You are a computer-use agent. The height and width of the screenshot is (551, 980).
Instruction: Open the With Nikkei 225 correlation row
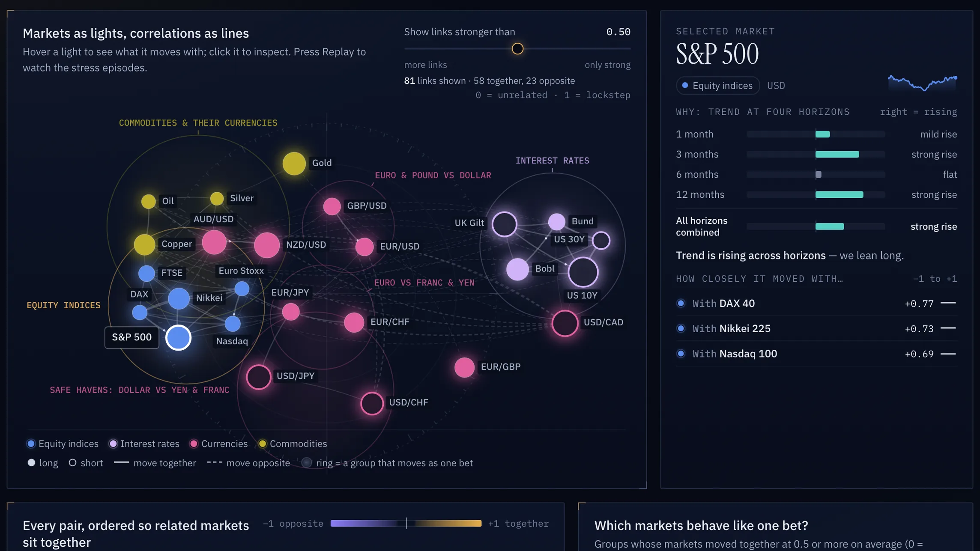(x=816, y=328)
